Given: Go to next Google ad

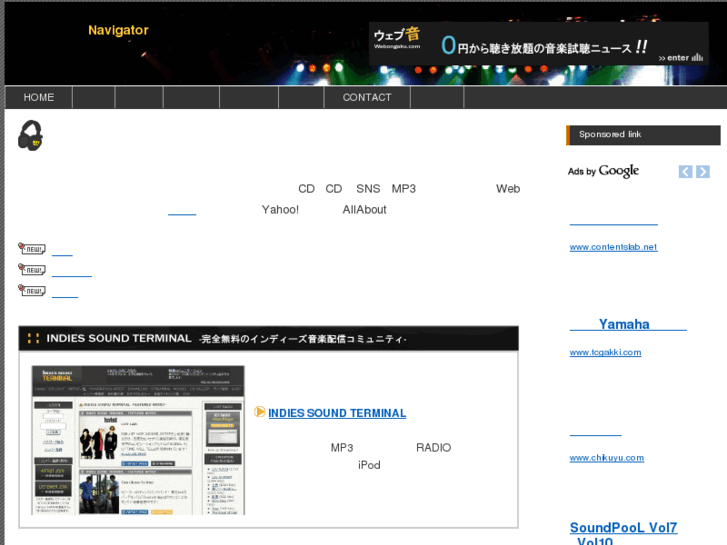Looking at the screenshot, I should point(703,172).
